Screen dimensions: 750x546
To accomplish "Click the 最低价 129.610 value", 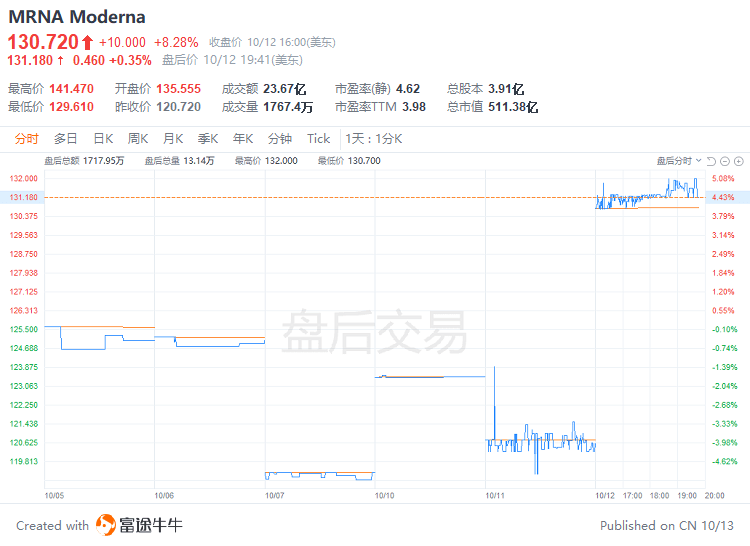I will click(x=71, y=107).
